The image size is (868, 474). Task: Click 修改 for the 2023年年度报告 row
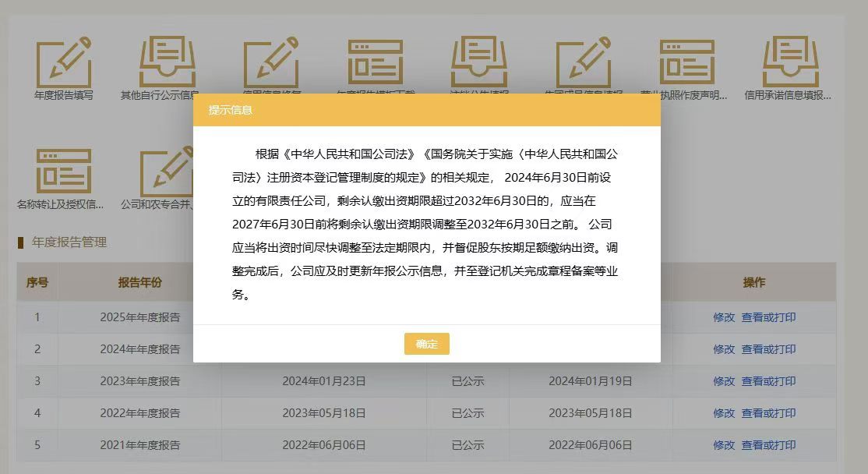pos(724,381)
